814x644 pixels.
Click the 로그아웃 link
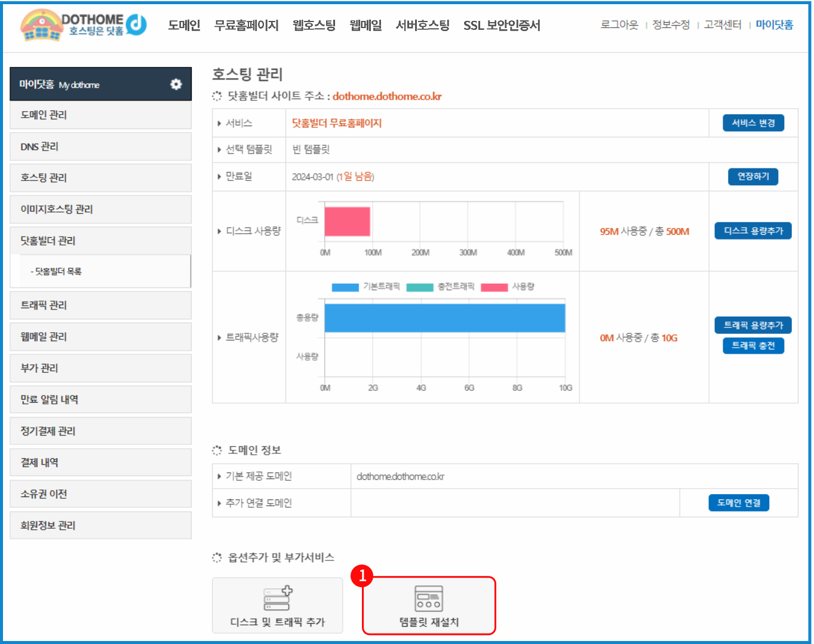tap(619, 25)
